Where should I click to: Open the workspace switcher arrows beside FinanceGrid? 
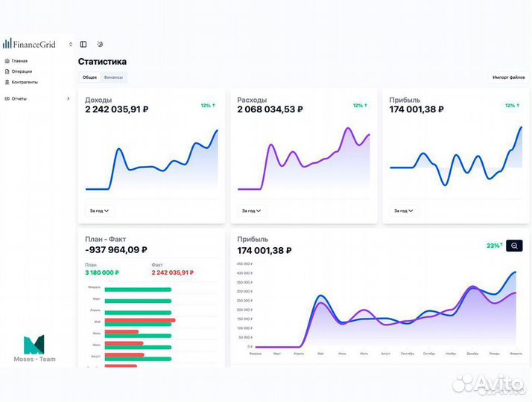(x=71, y=45)
